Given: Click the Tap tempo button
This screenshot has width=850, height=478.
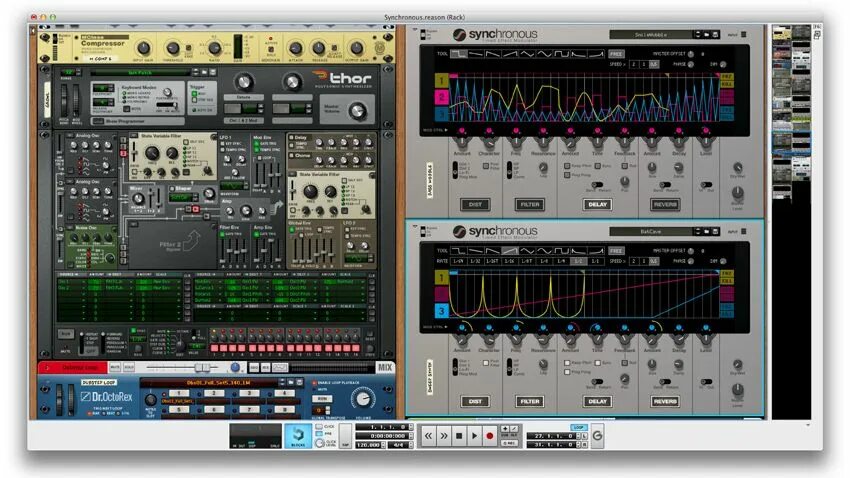Looking at the screenshot, I should 345,435.
